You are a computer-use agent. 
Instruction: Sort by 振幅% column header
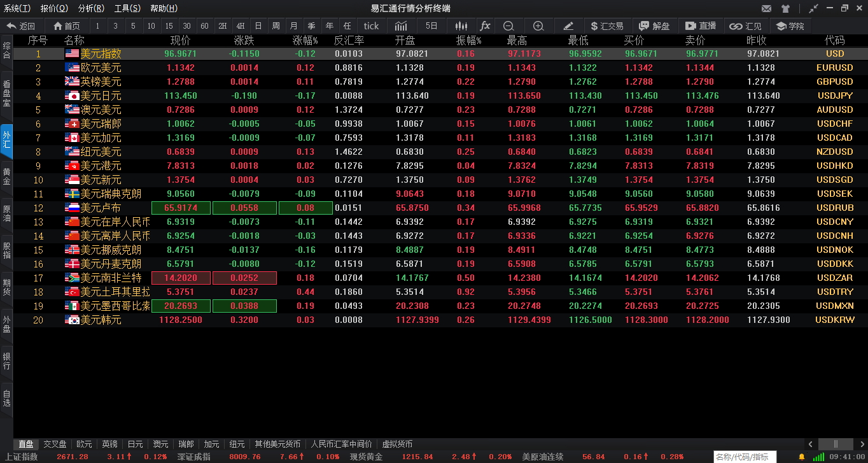pyautogui.click(x=469, y=41)
